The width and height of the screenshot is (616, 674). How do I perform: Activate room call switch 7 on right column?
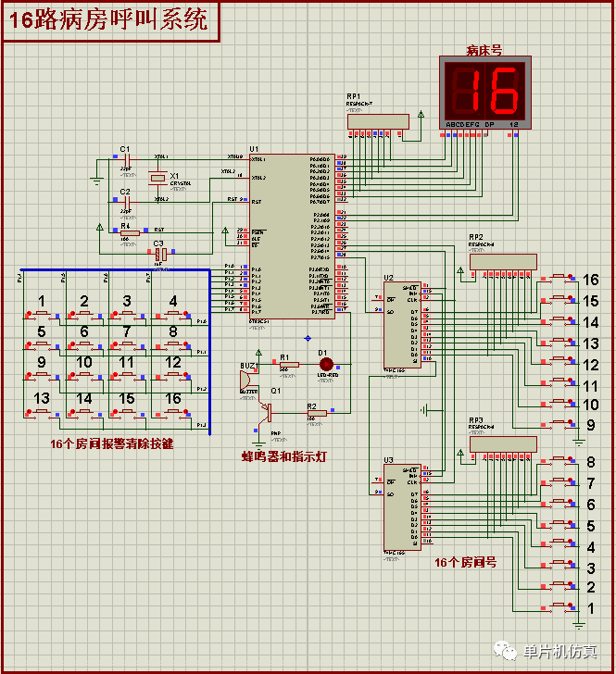559,481
